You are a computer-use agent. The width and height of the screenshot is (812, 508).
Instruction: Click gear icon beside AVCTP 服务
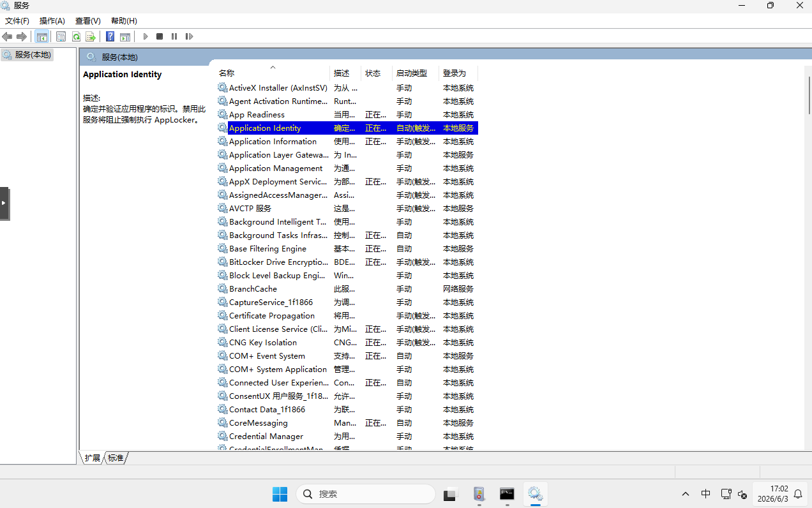222,208
